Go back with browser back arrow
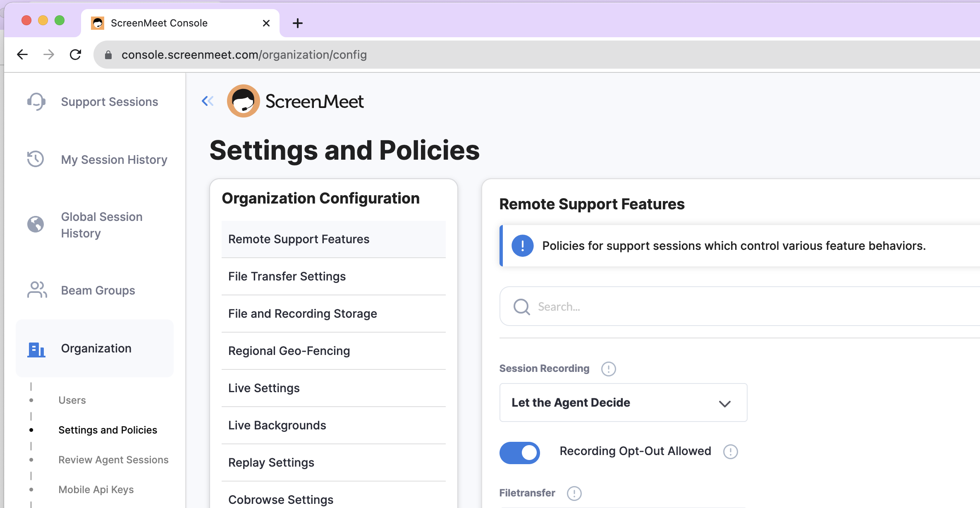The width and height of the screenshot is (980, 508). tap(22, 55)
